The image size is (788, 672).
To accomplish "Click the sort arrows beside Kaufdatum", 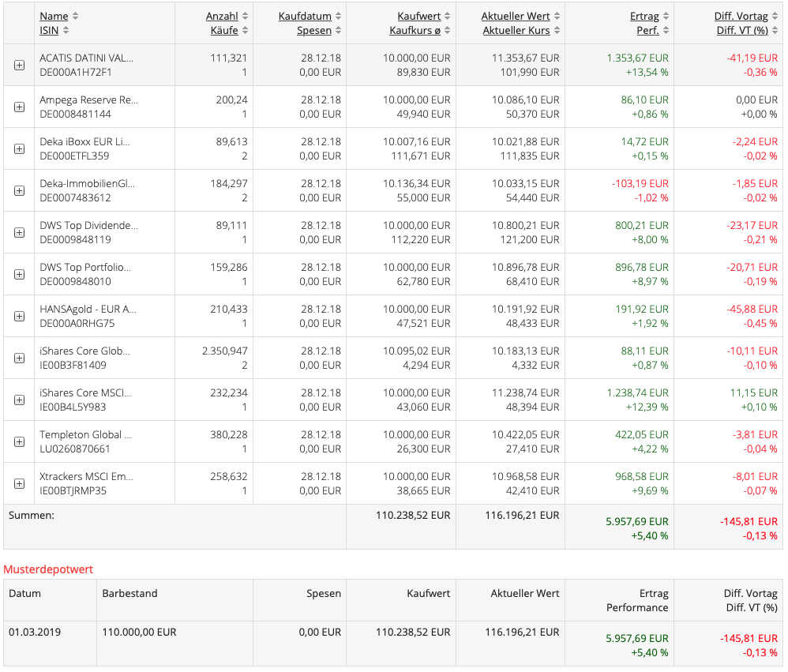I will coord(339,17).
